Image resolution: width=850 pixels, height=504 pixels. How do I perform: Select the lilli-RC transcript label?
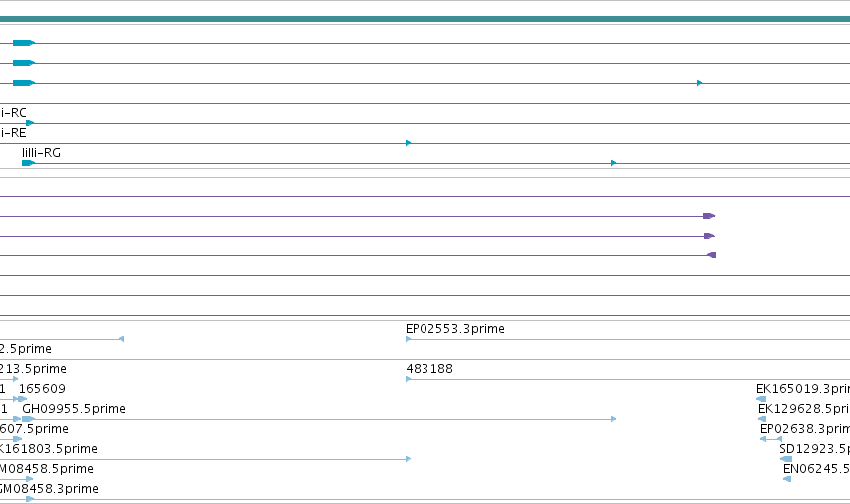[13, 113]
